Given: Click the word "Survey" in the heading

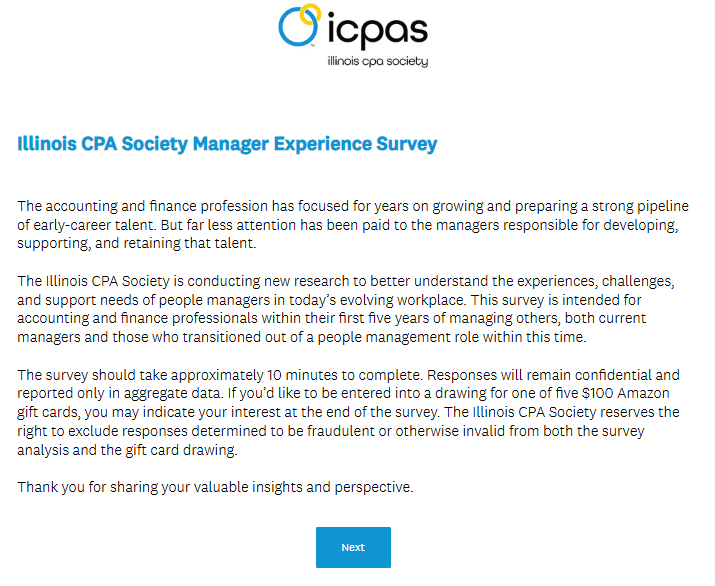Looking at the screenshot, I should point(407,144).
